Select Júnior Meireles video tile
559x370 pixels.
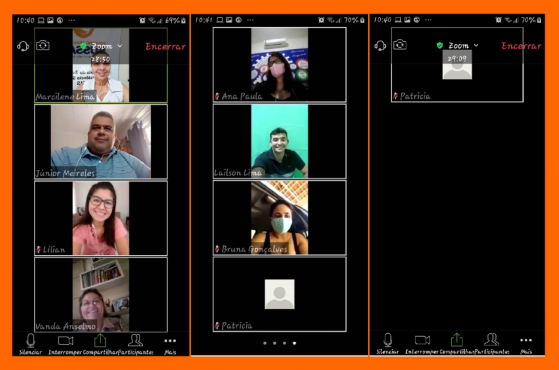(x=101, y=141)
